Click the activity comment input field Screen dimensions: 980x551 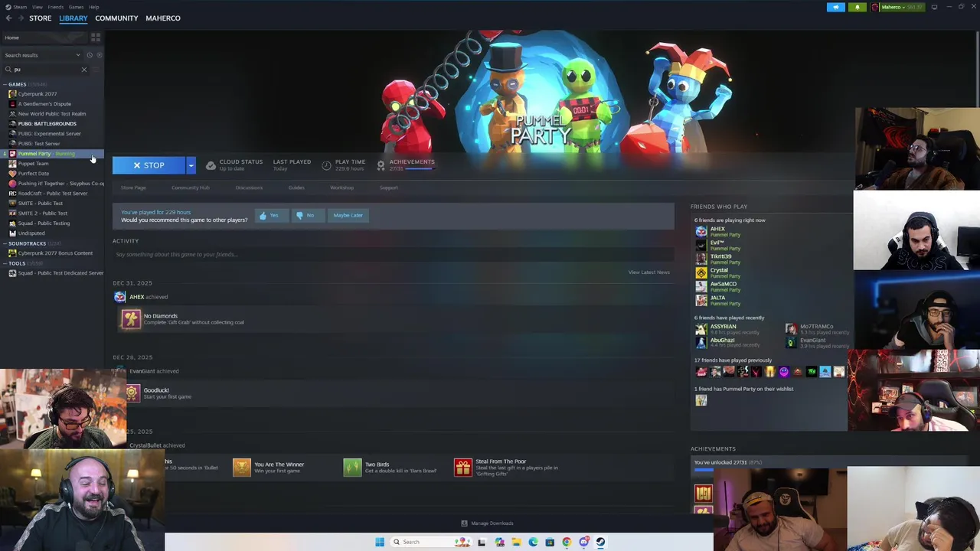[393, 254]
